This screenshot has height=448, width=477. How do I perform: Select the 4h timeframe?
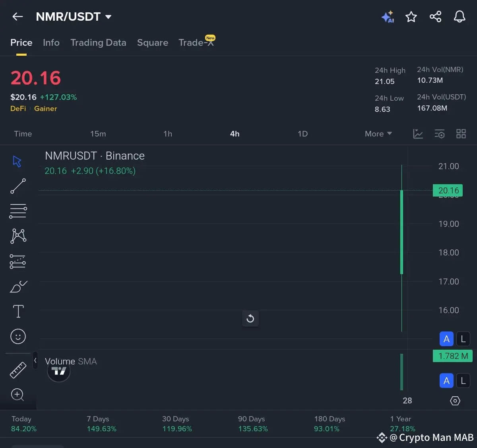pyautogui.click(x=235, y=134)
